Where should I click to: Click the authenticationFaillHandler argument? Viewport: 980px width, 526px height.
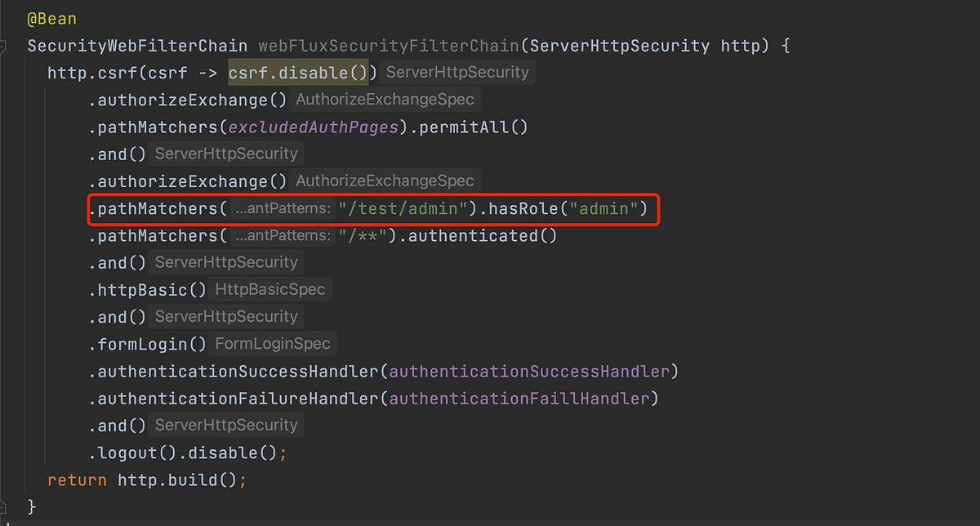[523, 398]
